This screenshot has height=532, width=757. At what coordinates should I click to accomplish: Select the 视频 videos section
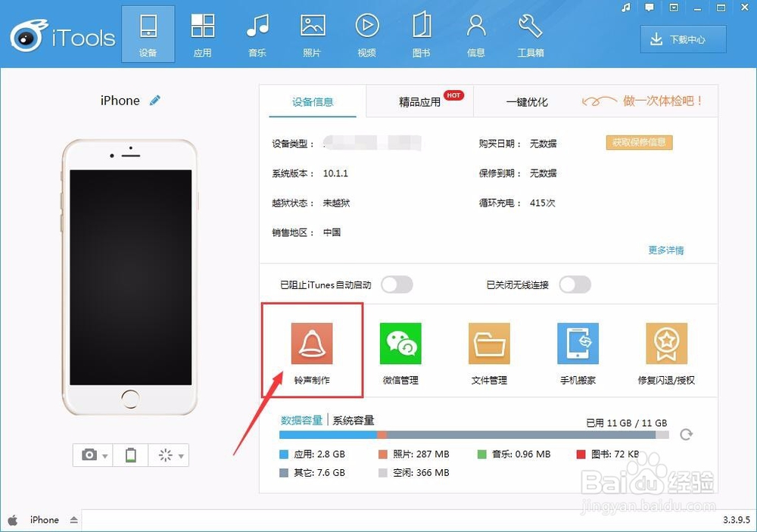[x=367, y=33]
